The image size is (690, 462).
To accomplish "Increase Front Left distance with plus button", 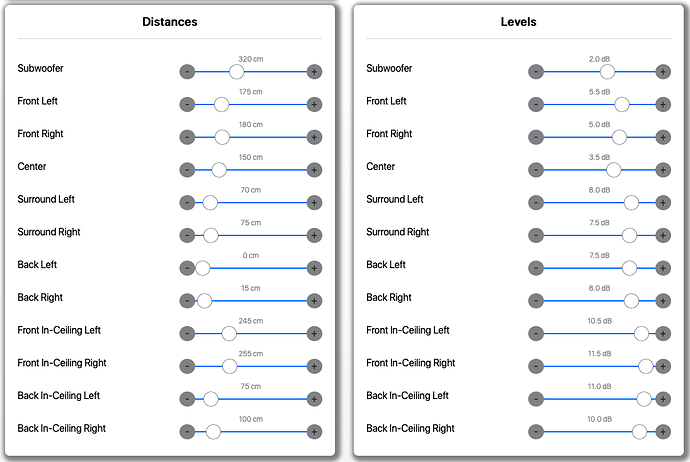I will tap(314, 105).
